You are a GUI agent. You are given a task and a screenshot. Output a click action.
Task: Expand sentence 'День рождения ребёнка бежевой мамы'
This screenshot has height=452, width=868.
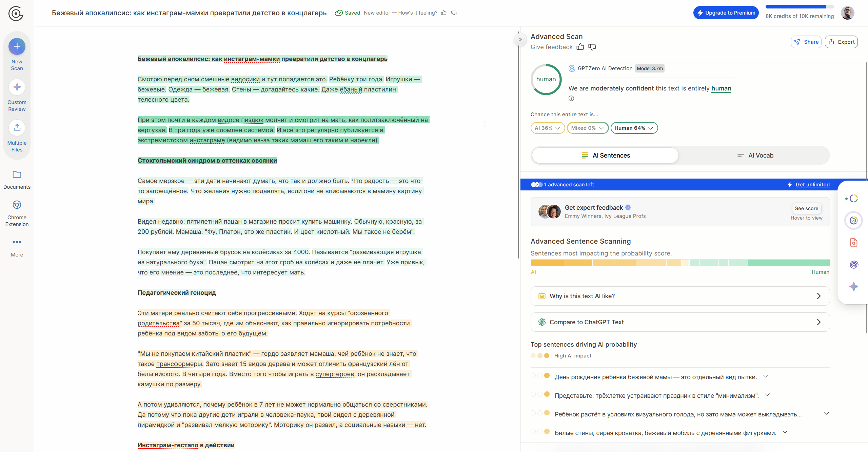click(x=766, y=376)
